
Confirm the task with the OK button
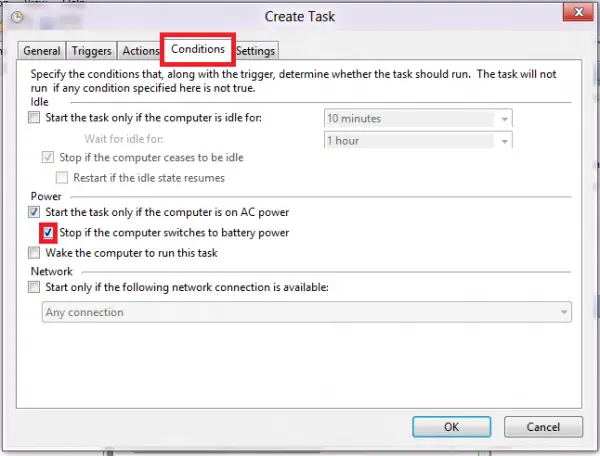[x=452, y=427]
